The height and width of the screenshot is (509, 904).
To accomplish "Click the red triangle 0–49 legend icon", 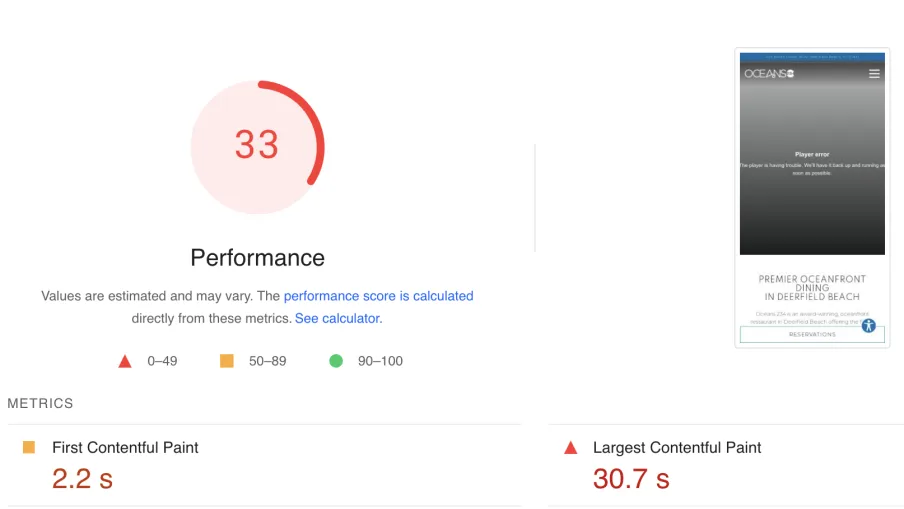I will (125, 361).
